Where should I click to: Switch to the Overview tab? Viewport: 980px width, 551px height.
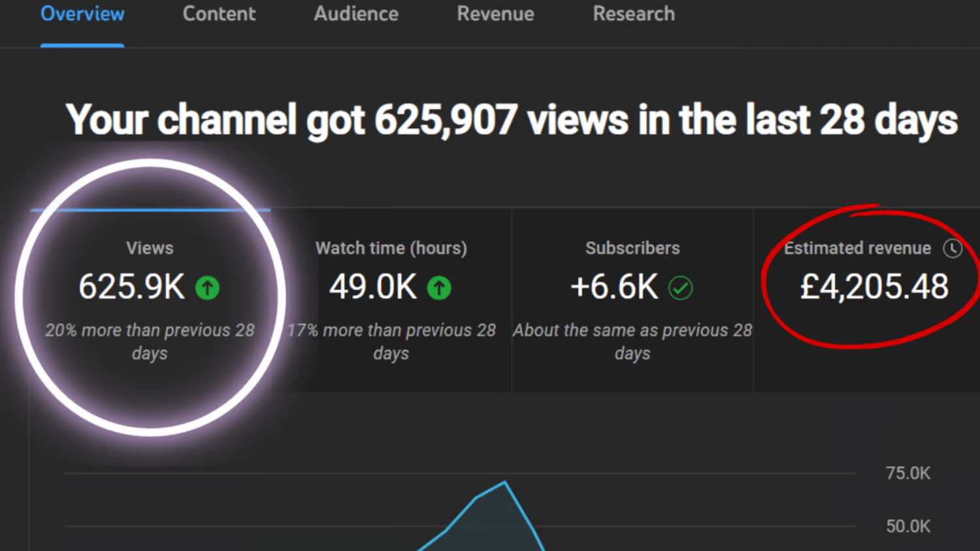pyautogui.click(x=82, y=14)
